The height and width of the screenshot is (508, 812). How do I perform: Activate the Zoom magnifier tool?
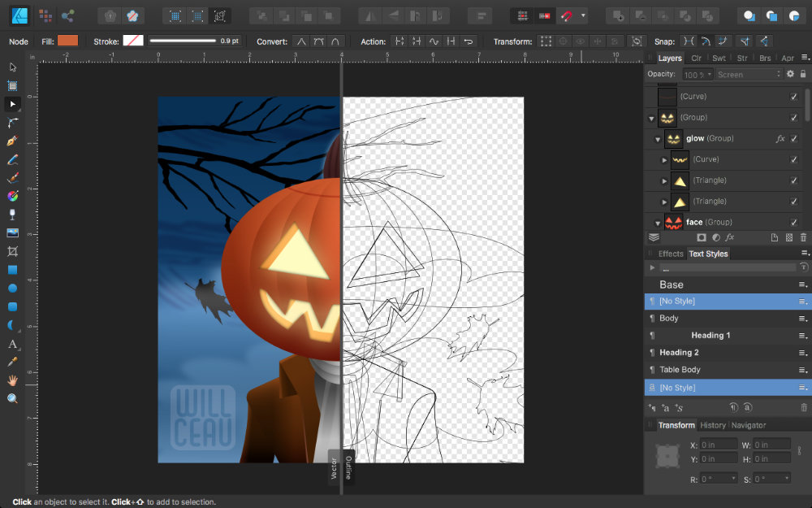(12, 398)
